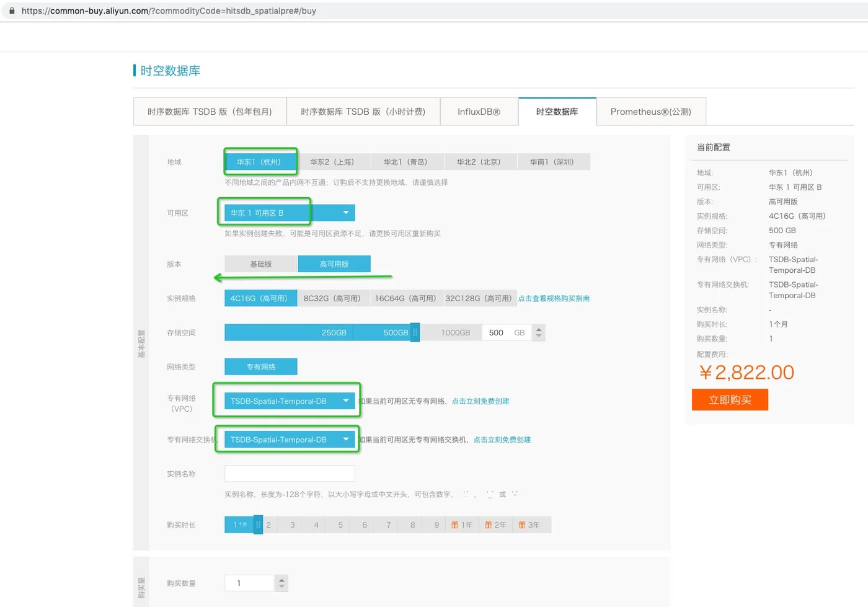This screenshot has height=607, width=868.
Task: Set purchase duration to 3 months
Action: point(293,525)
